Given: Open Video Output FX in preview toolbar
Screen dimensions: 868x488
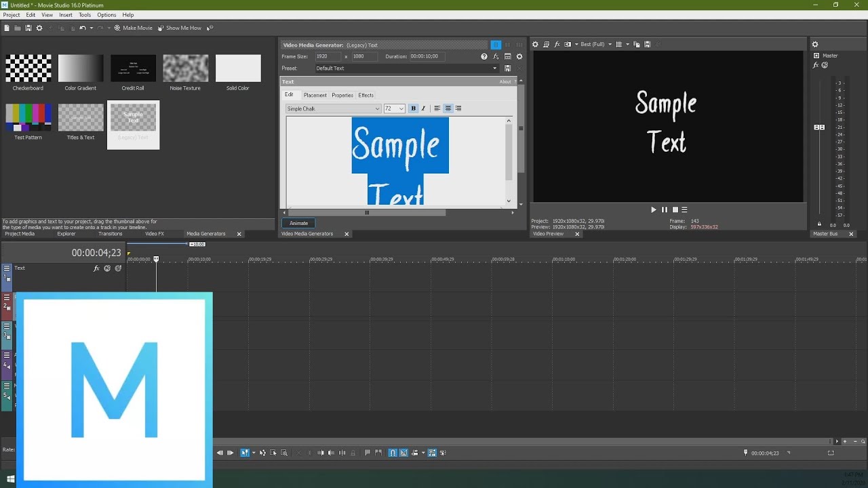Looking at the screenshot, I should coord(557,44).
